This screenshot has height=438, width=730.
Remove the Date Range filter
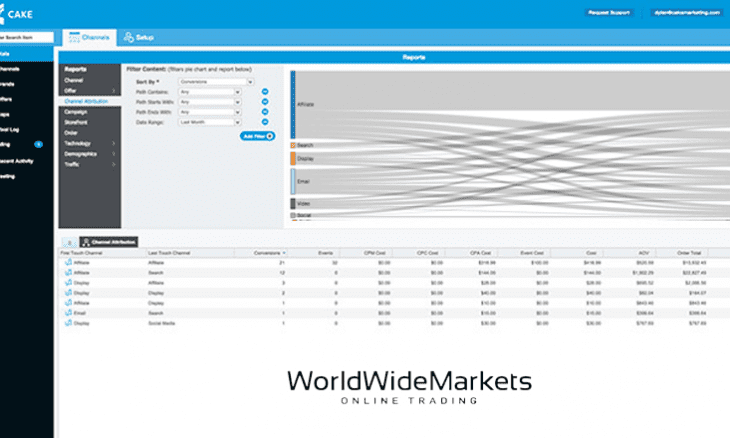(x=265, y=122)
